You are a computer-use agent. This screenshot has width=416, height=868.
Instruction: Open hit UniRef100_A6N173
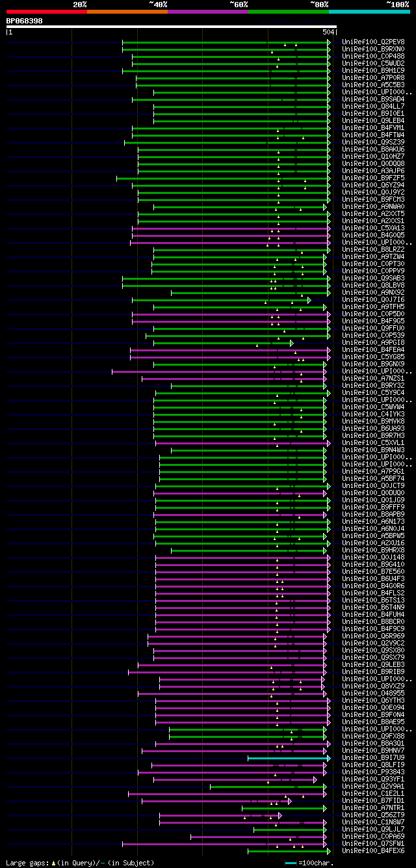click(x=373, y=521)
